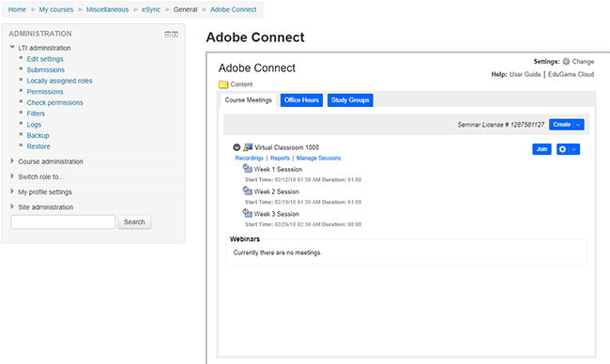Click the Settings gear icon beside Change
Image resolution: width=610 pixels, height=364 pixels.
point(566,61)
